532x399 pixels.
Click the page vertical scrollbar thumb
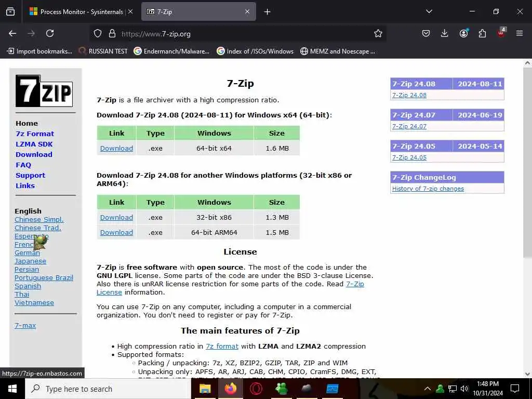pos(527,163)
